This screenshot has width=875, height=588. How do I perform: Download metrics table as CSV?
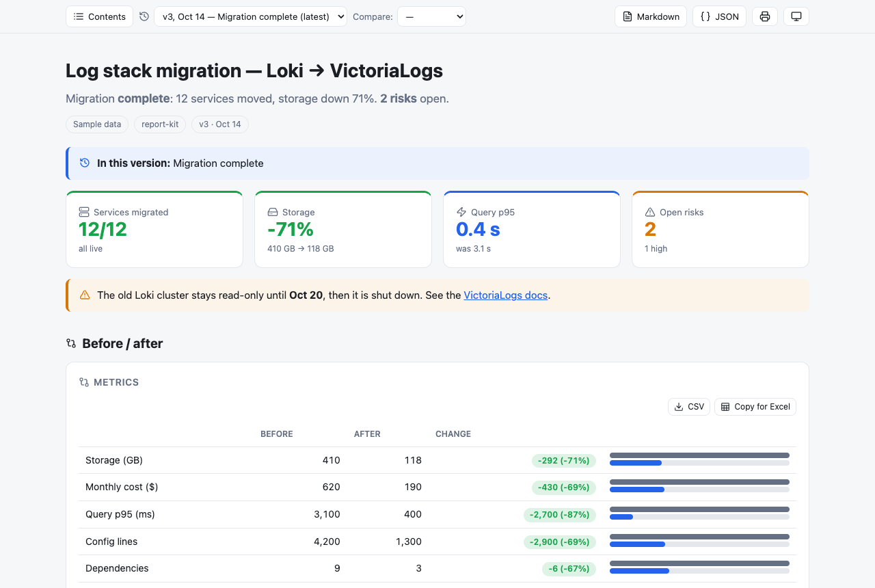click(689, 407)
